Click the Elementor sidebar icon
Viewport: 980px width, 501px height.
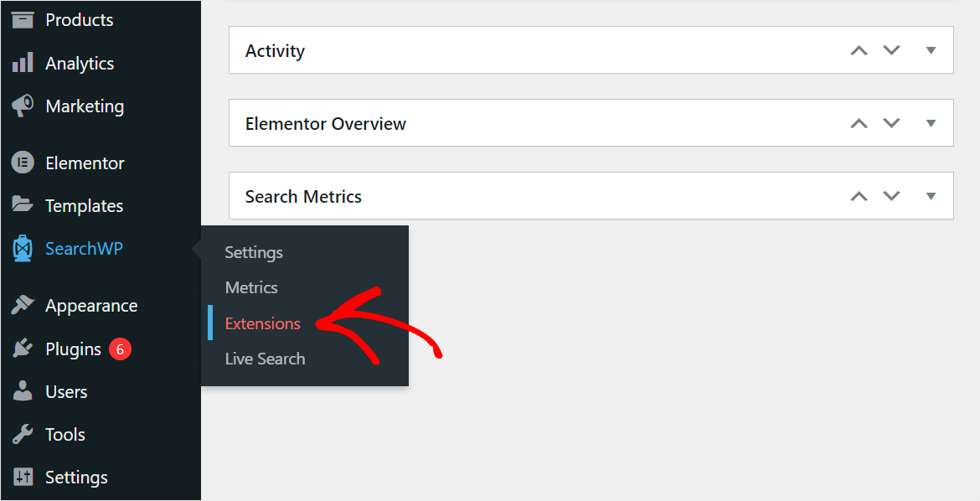click(21, 162)
